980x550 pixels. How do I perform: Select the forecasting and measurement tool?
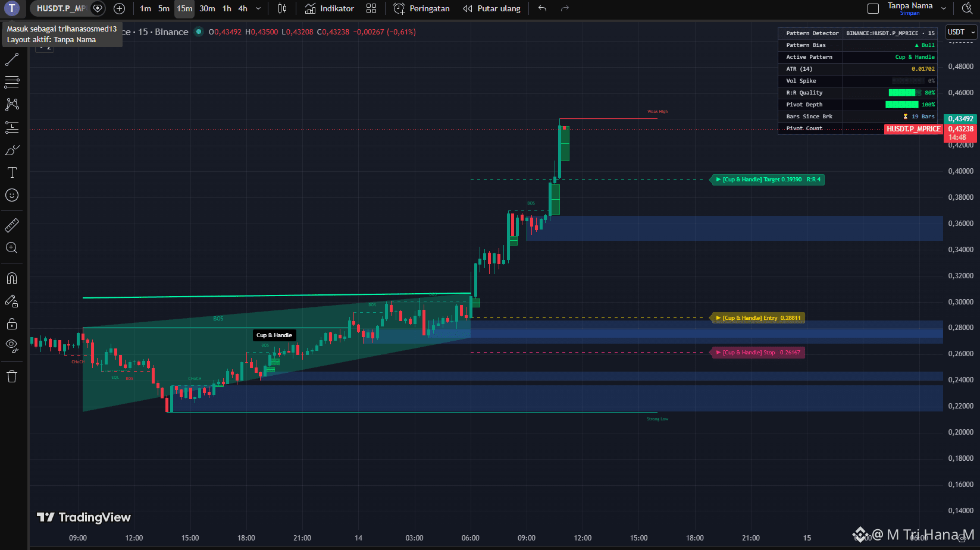pyautogui.click(x=12, y=127)
